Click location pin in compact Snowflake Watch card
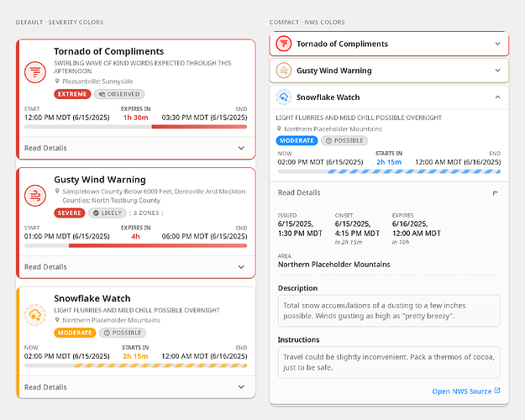This screenshot has width=525, height=420. coord(279,129)
